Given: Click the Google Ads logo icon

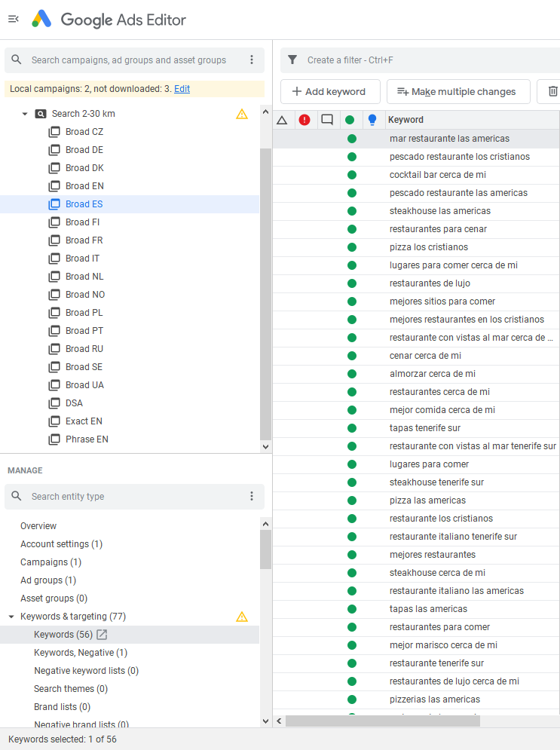Looking at the screenshot, I should click(41, 19).
